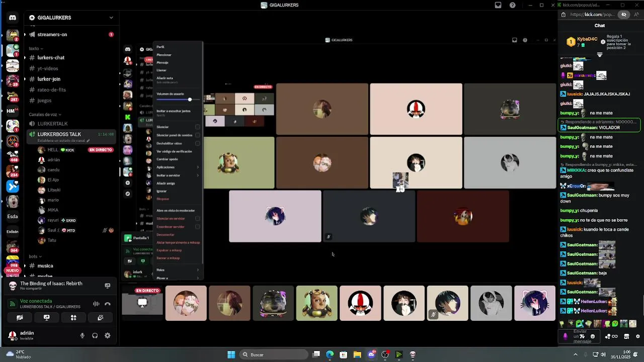Viewport: 644px width, 362px height.
Task: Open 'Invitar a servidor' submenu
Action: (x=178, y=175)
